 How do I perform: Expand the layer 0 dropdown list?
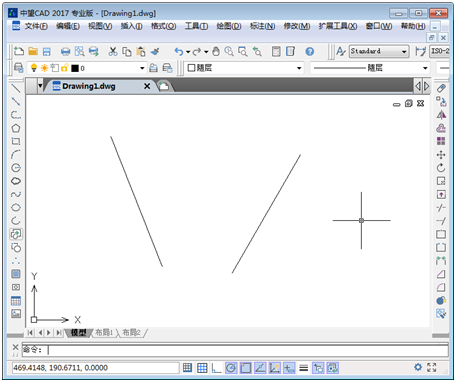click(87, 68)
